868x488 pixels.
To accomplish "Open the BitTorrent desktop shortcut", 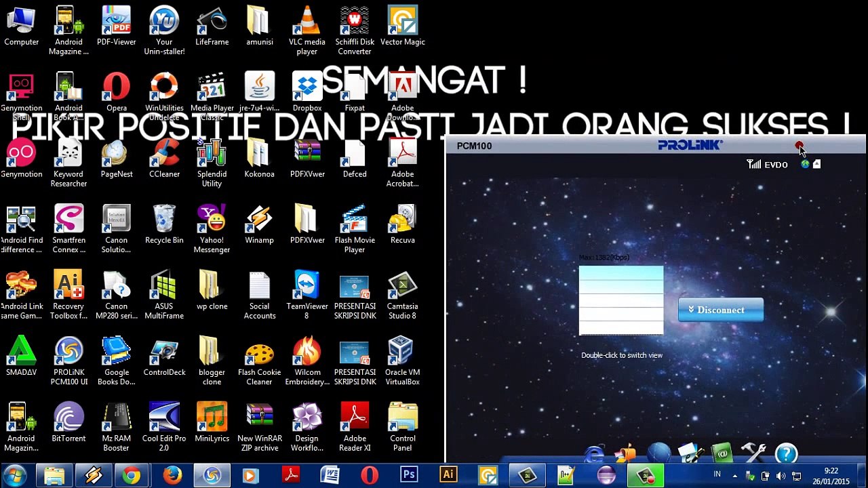I will click(x=69, y=423).
